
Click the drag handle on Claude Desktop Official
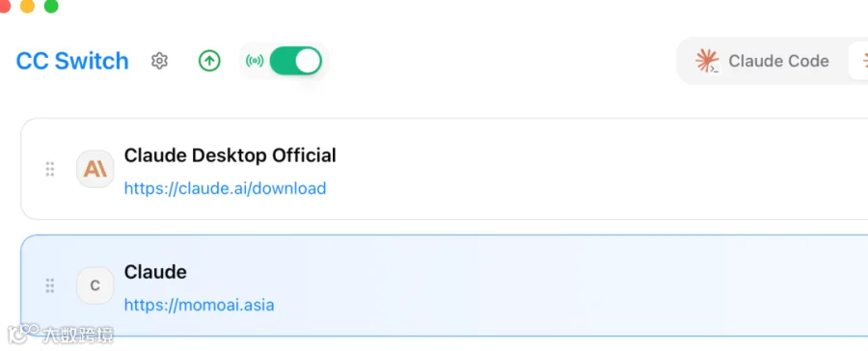(x=50, y=169)
